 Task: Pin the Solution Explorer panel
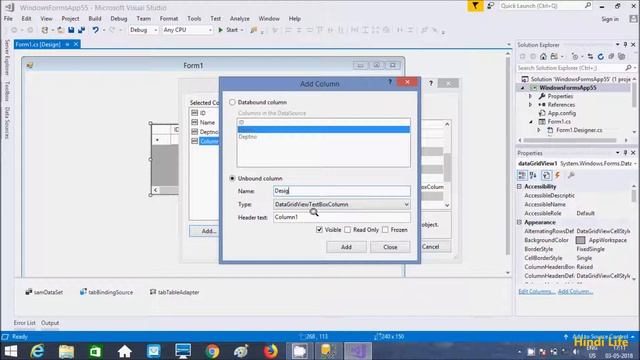pyautogui.click(x=625, y=44)
